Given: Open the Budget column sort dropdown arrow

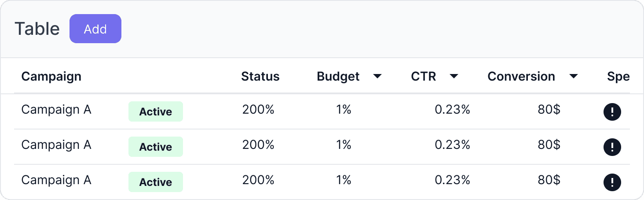Looking at the screenshot, I should tap(377, 77).
